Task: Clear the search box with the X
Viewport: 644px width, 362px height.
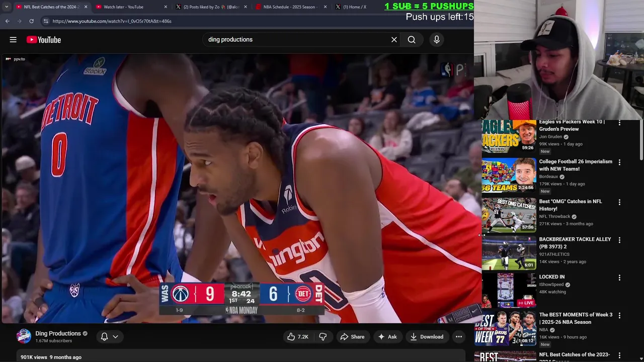Action: 394,40
